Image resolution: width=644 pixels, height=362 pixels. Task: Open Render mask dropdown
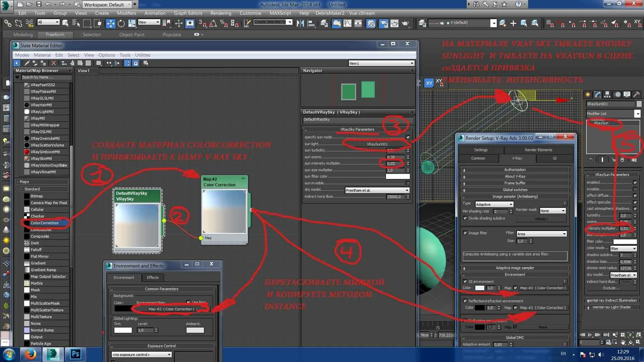(x=552, y=210)
